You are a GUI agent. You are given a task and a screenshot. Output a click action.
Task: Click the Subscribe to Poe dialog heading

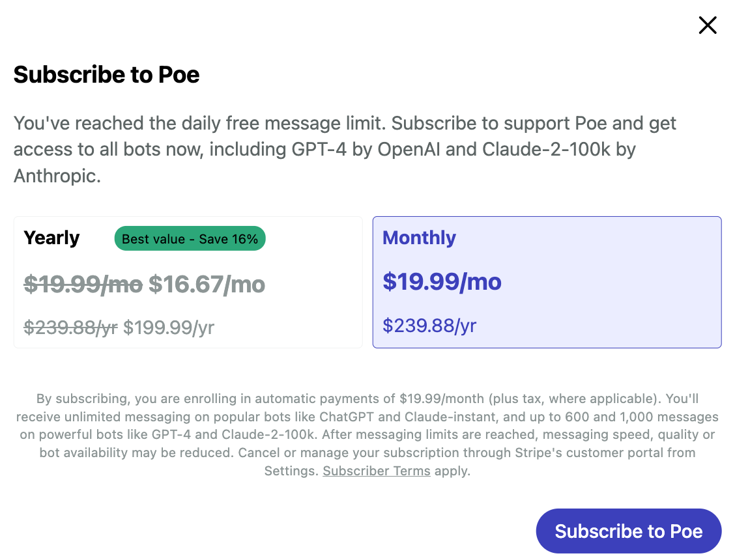tap(106, 75)
